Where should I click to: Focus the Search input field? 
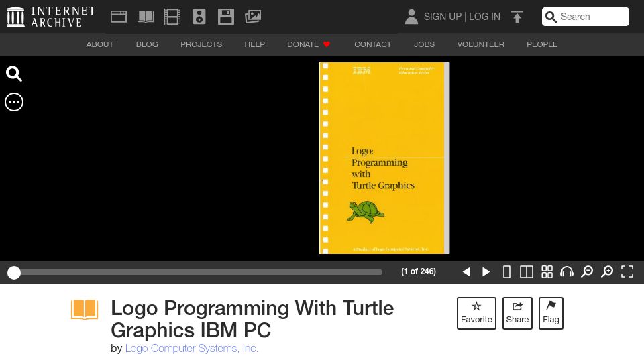coord(585,17)
